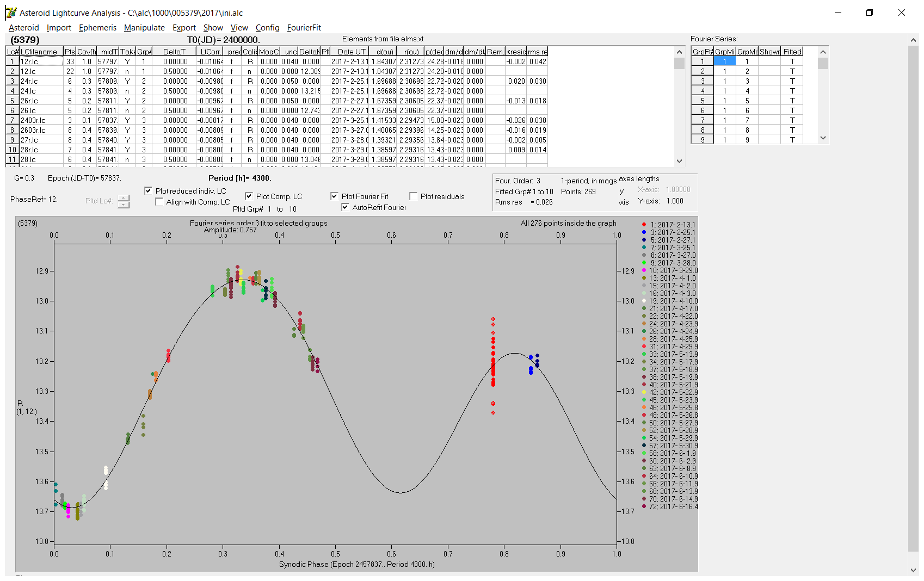
Task: Toggle Plot Fourier Fit checkbox
Action: point(334,196)
